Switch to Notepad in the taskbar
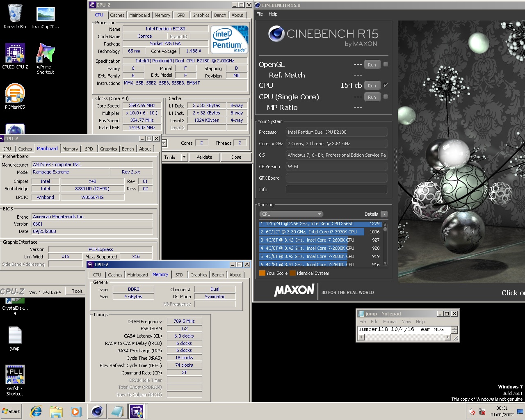525x420 pixels. click(x=117, y=411)
